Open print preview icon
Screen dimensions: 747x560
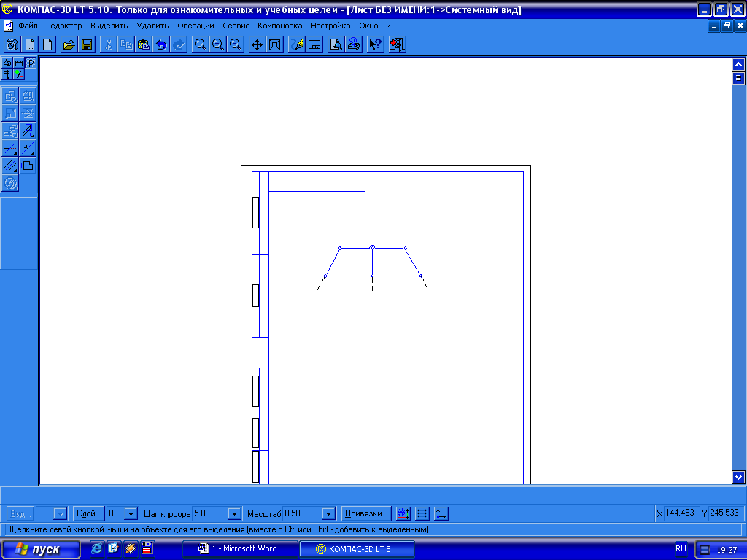[336, 44]
